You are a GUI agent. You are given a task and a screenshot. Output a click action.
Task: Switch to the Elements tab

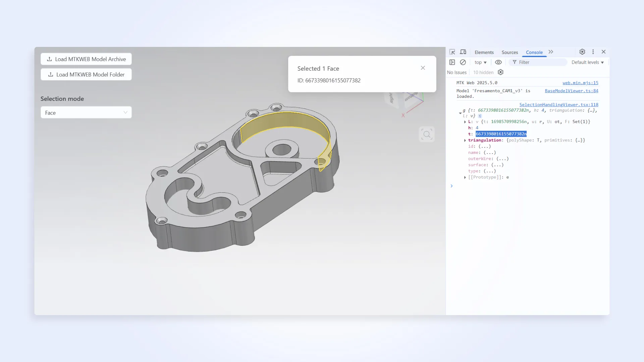click(x=484, y=52)
